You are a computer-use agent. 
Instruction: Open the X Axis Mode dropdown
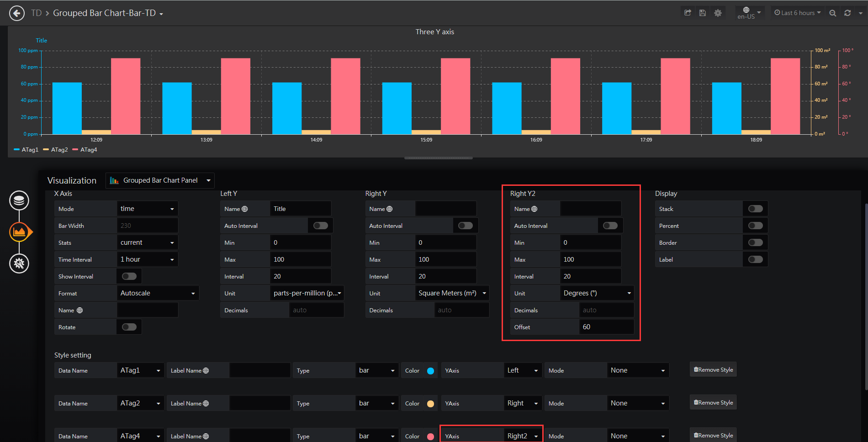click(x=147, y=209)
